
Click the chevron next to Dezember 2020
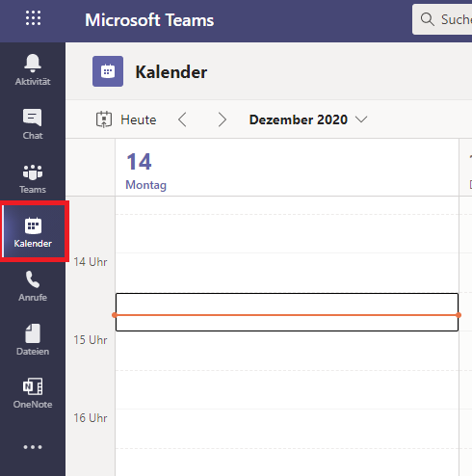coord(361,119)
